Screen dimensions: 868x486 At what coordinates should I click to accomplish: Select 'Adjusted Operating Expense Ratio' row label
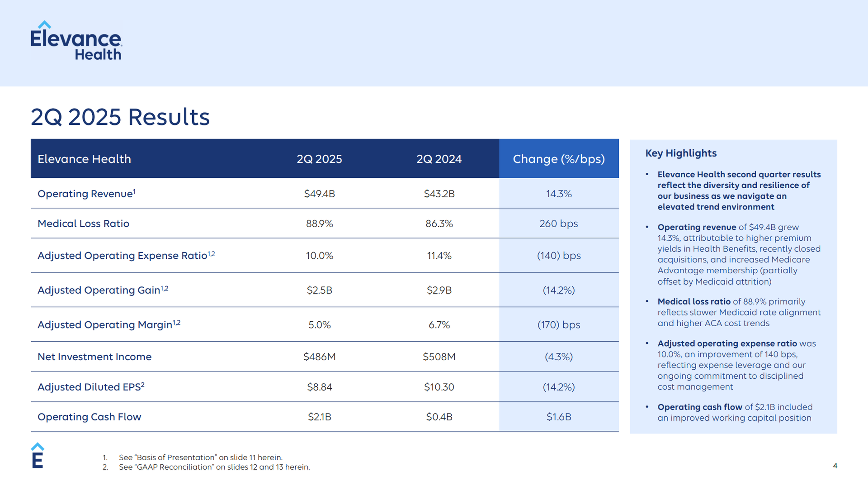(x=126, y=255)
